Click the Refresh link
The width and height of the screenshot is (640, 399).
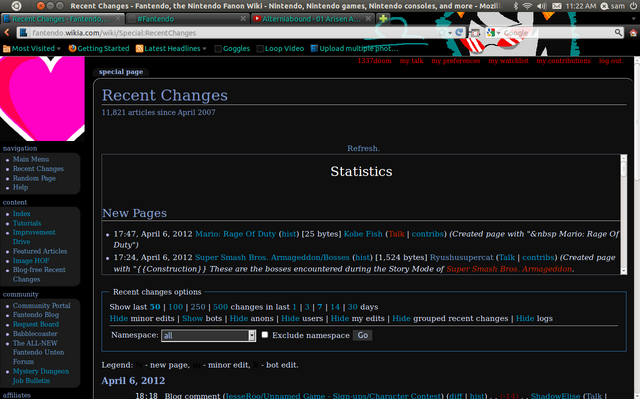pos(363,148)
